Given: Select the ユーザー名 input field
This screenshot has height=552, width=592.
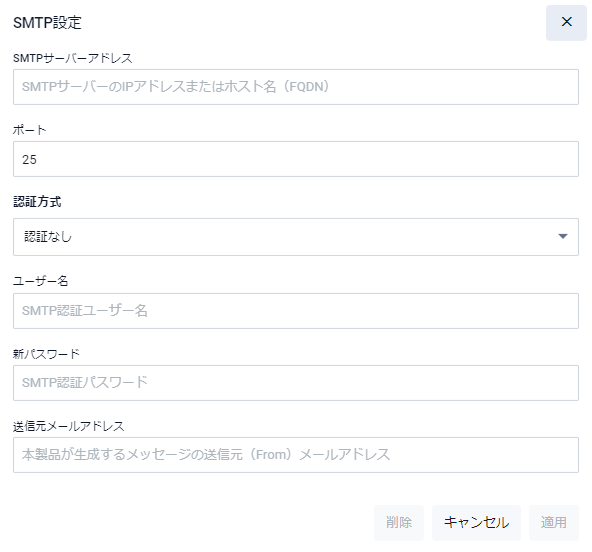Looking at the screenshot, I should [296, 311].
